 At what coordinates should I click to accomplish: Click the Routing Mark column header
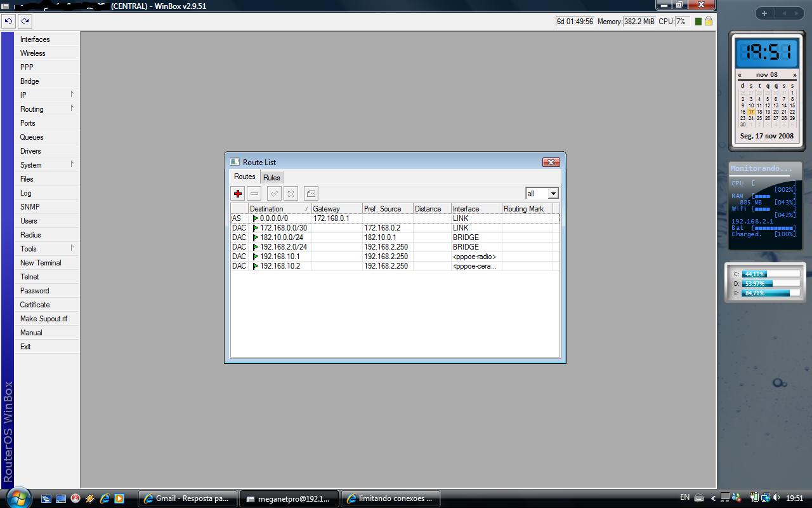coord(527,209)
